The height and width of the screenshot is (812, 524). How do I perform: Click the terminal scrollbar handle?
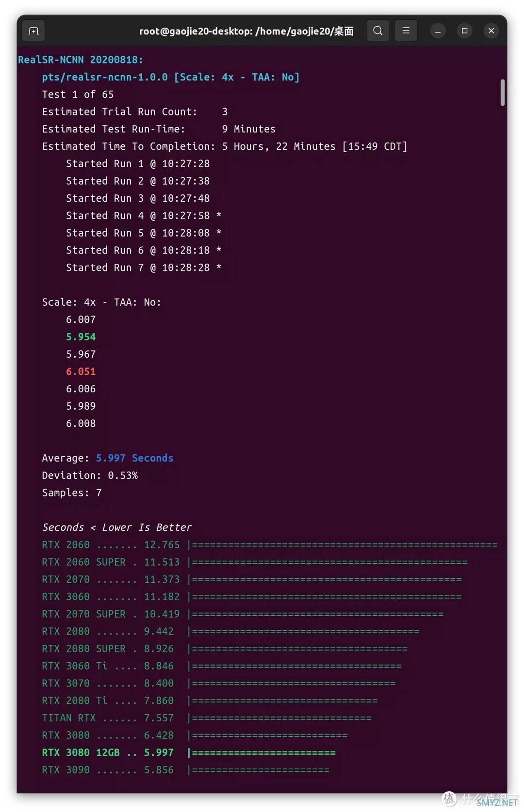coord(503,92)
